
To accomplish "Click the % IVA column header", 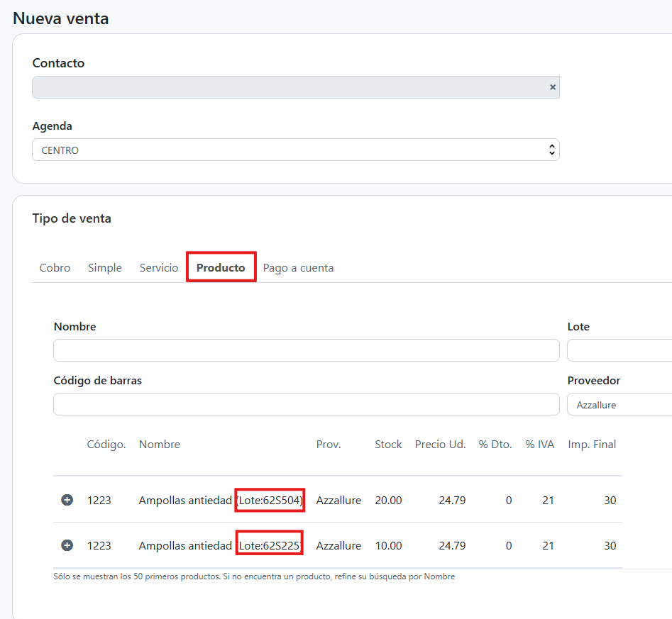I will point(539,445).
